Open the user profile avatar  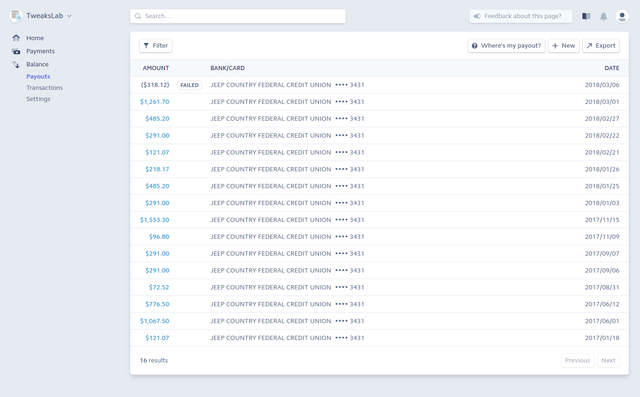622,16
